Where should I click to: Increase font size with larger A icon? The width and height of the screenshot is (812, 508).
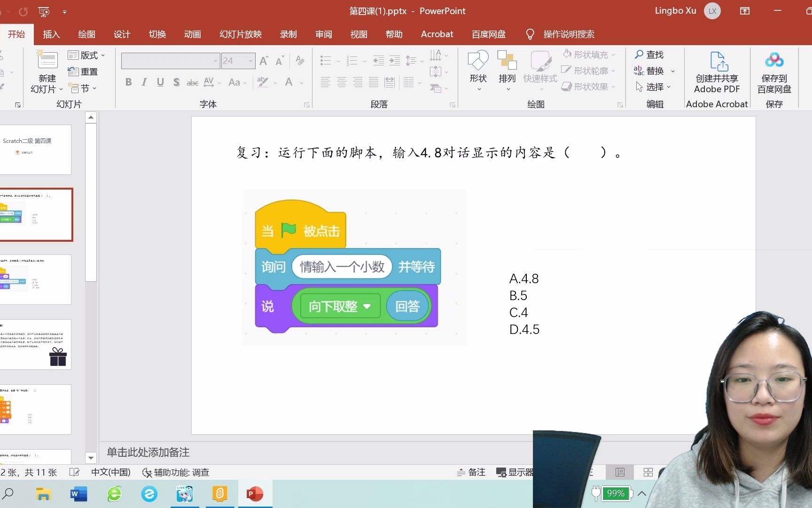pyautogui.click(x=264, y=61)
